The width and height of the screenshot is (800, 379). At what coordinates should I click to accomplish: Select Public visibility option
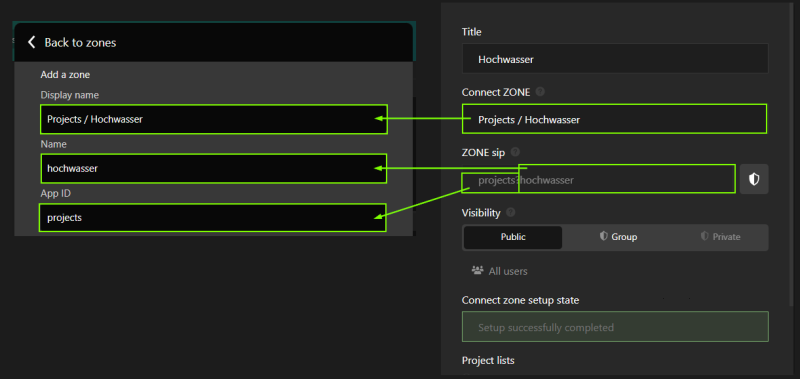pos(513,237)
